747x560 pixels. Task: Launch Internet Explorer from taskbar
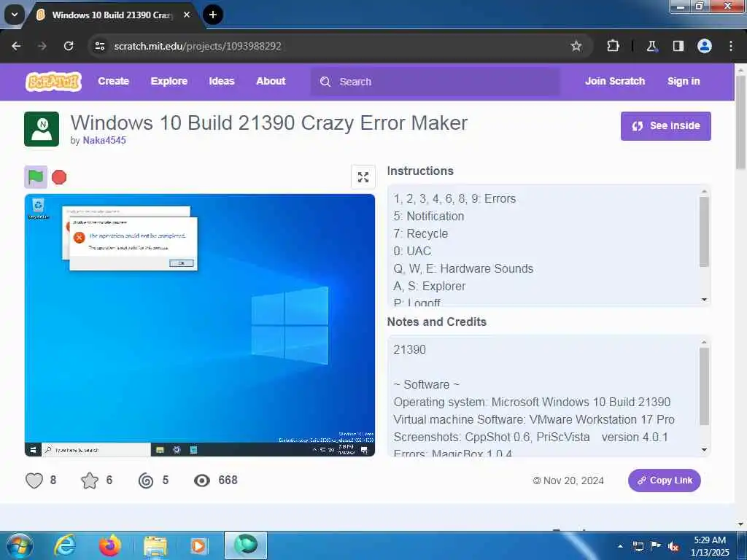tap(65, 545)
